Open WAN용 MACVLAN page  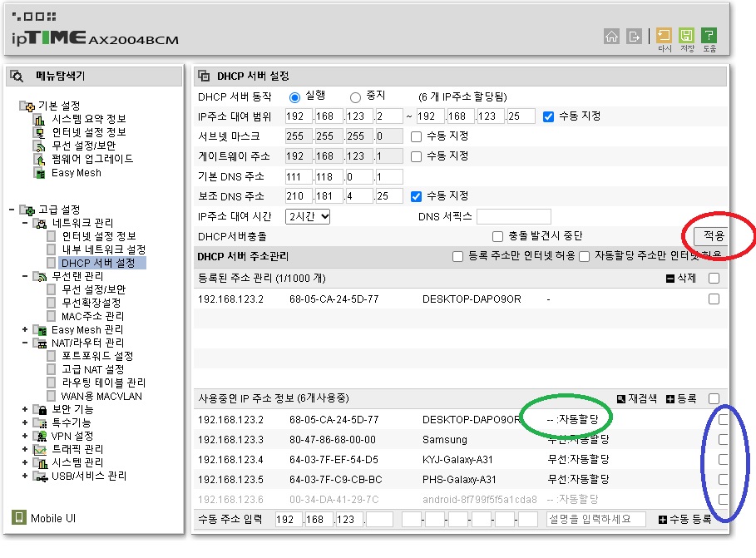pyautogui.click(x=101, y=397)
